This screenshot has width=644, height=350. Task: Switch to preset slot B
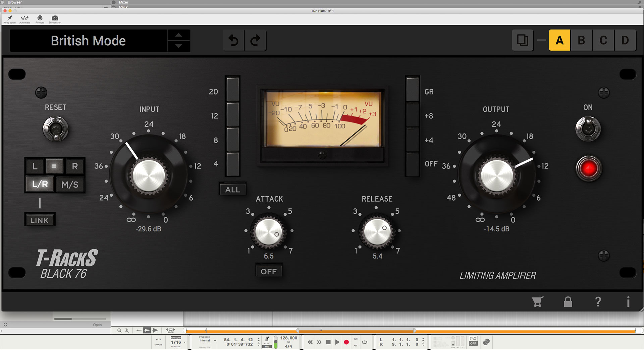pyautogui.click(x=582, y=40)
